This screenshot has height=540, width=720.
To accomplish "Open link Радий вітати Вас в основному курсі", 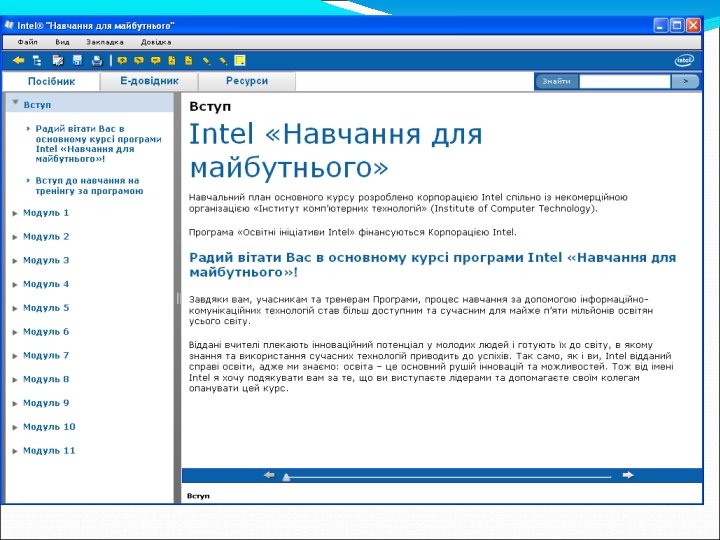I will pyautogui.click(x=98, y=144).
